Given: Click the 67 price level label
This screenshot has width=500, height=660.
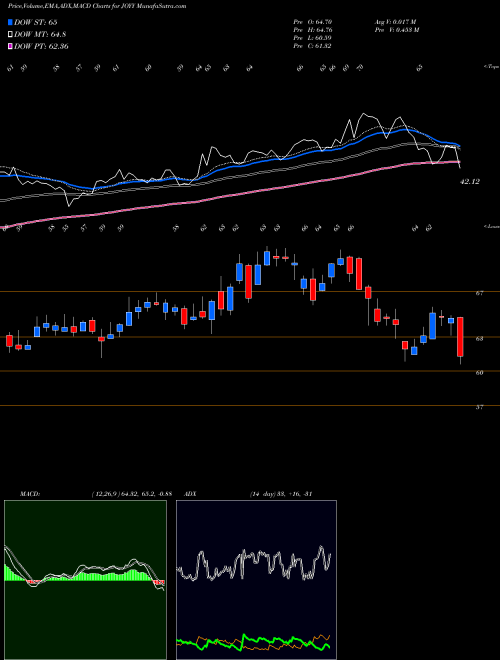Looking at the screenshot, I should click(x=479, y=293).
